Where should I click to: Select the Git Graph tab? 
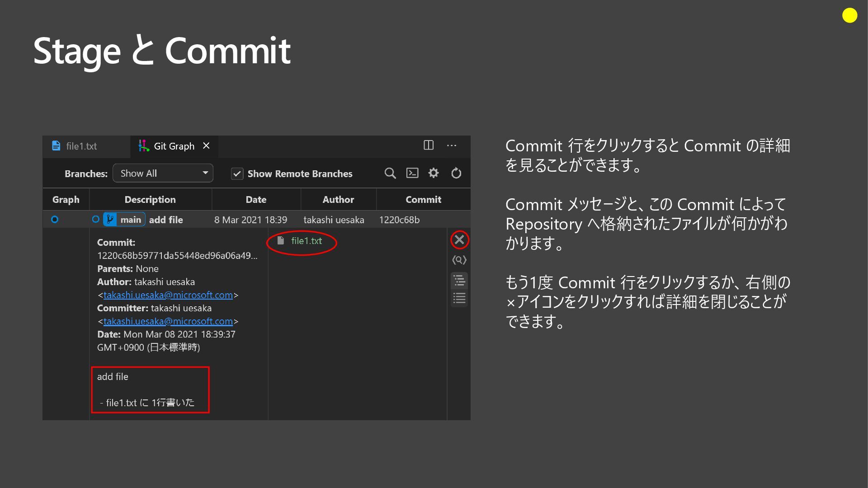tap(174, 146)
